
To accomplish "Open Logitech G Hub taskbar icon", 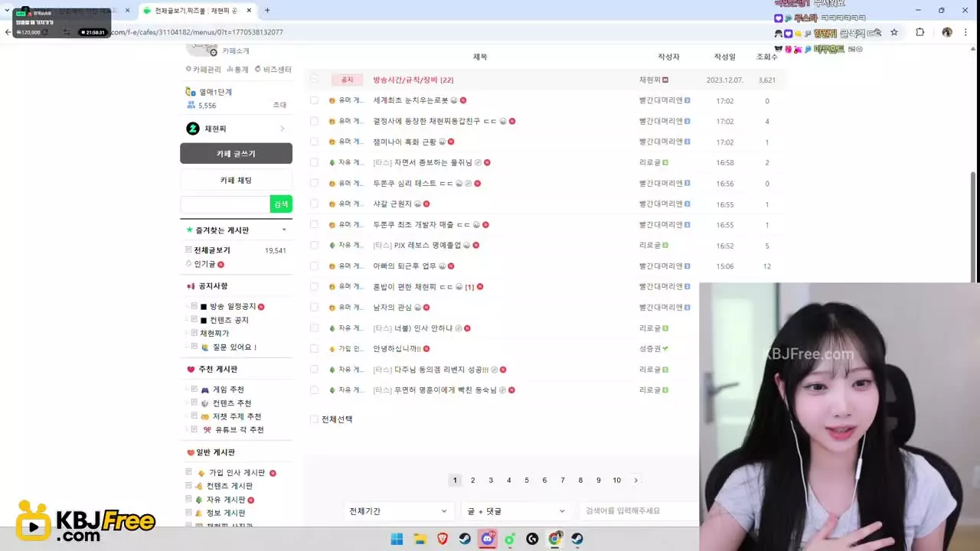I will click(532, 539).
